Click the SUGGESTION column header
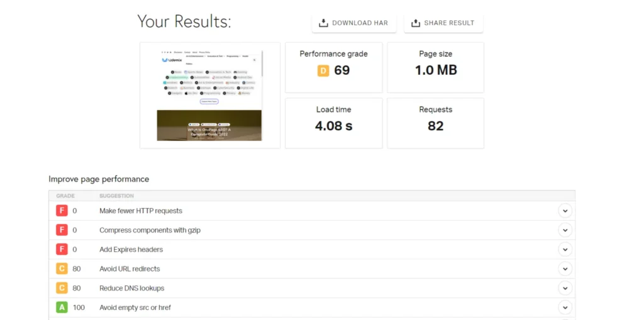Image resolution: width=644 pixels, height=320 pixels. click(116, 196)
